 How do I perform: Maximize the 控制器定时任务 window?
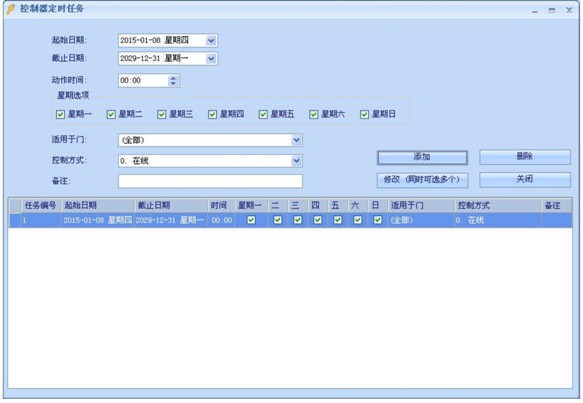(x=552, y=10)
